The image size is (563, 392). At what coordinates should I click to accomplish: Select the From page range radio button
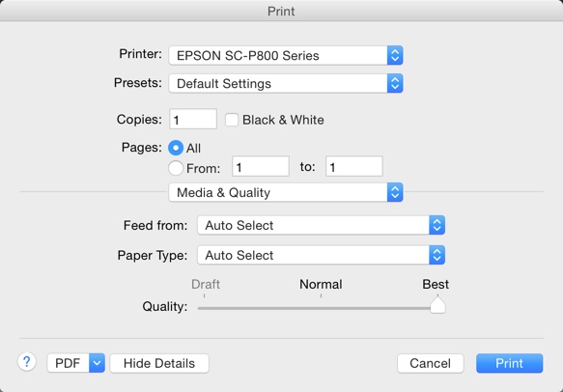(176, 168)
